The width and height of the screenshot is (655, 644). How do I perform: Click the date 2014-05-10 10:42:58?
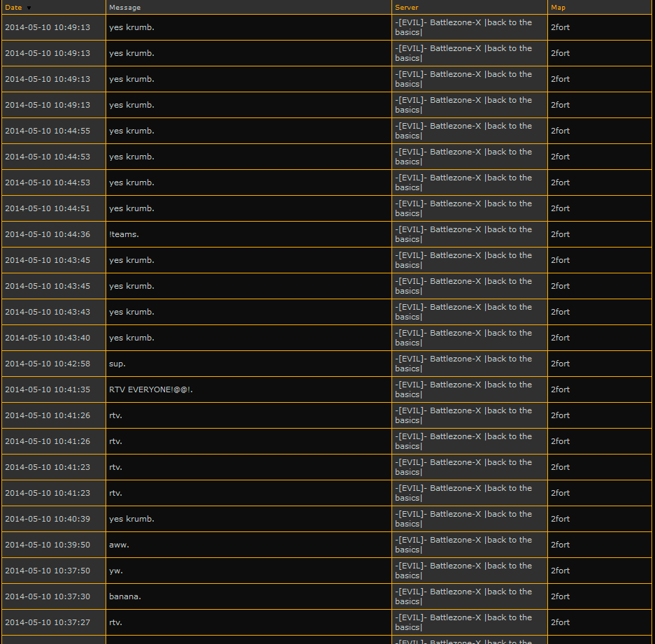[x=48, y=364]
